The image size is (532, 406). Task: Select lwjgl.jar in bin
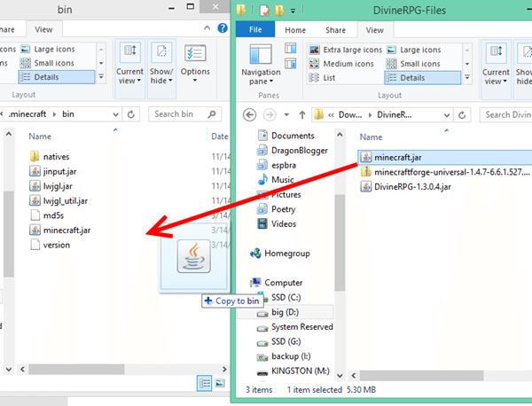tap(51, 186)
